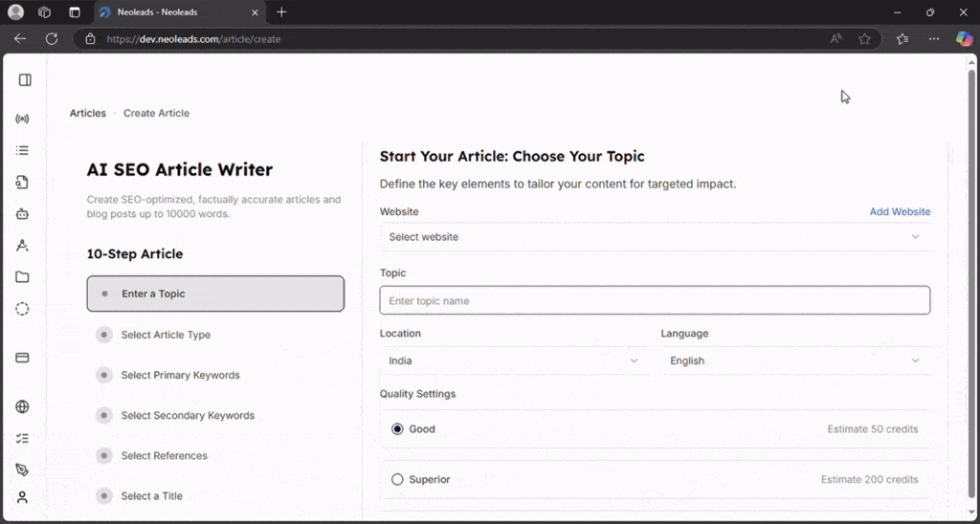Toggle the sidebar panel icon
Viewport: 980px width, 524px height.
[x=25, y=80]
